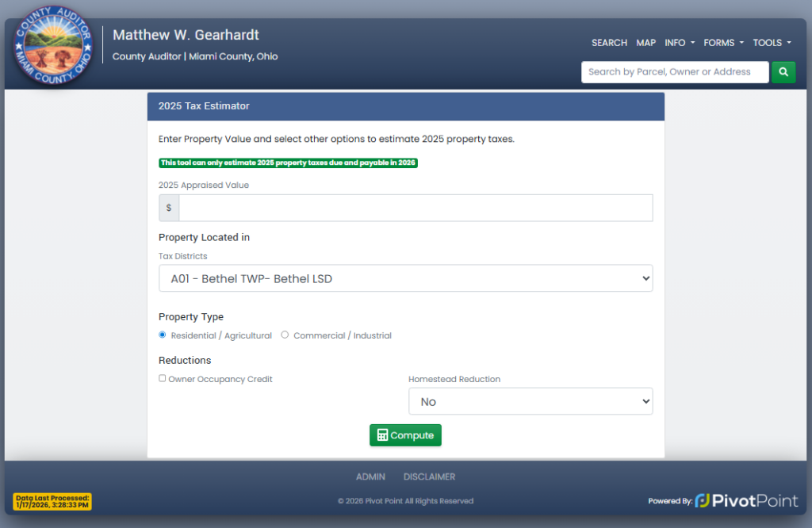Click the green magnifying glass search button
Screen dimensions: 812x528
783,72
